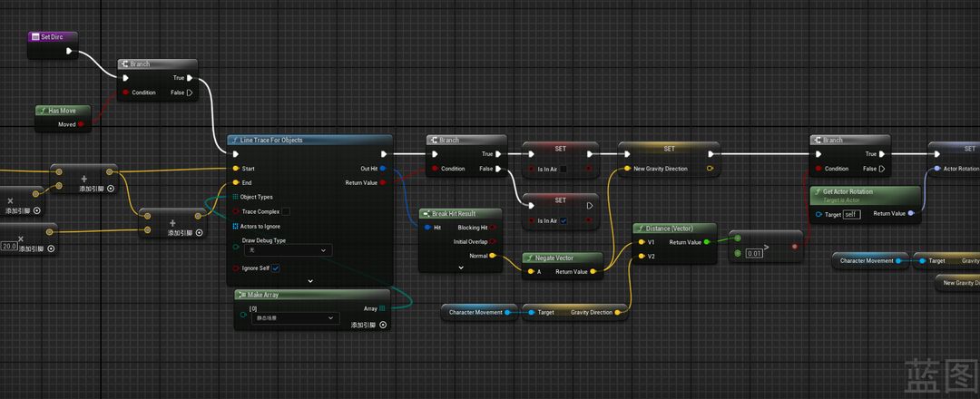
Task: Select the Character Movement variable node near Distance
Action: click(475, 312)
